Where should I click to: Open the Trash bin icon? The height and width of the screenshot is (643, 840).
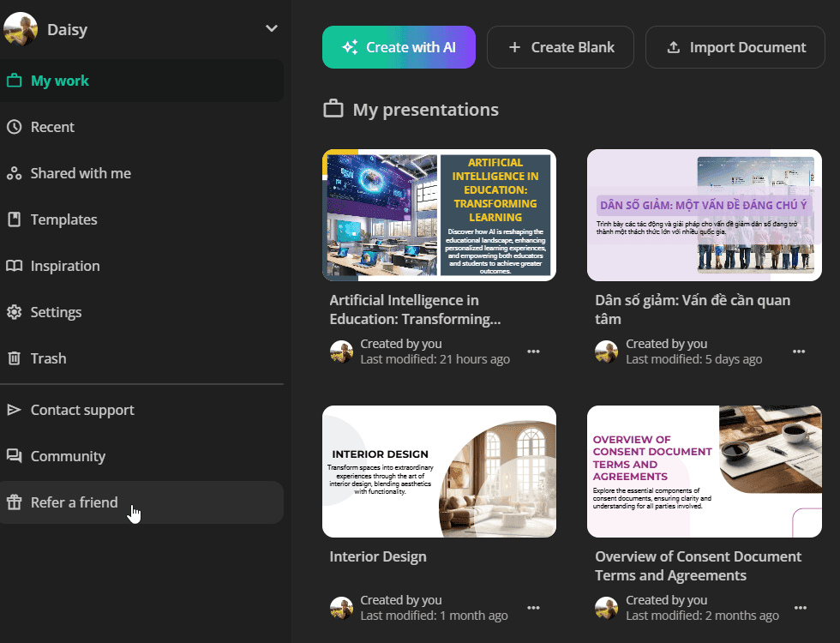pyautogui.click(x=14, y=358)
